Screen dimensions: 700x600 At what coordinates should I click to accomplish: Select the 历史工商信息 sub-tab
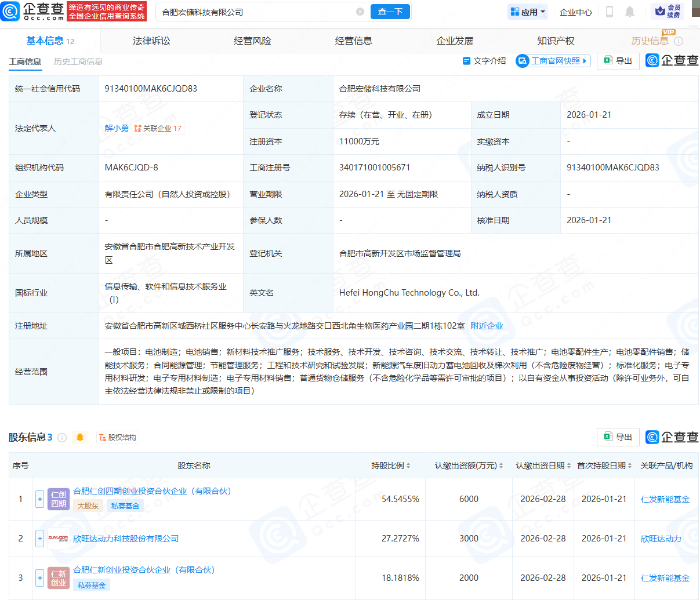tap(78, 61)
